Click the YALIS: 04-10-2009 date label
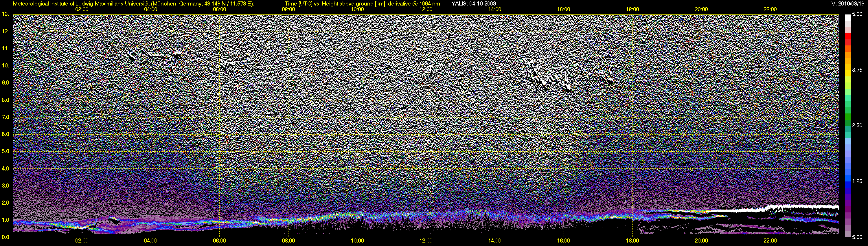 coord(474,3)
